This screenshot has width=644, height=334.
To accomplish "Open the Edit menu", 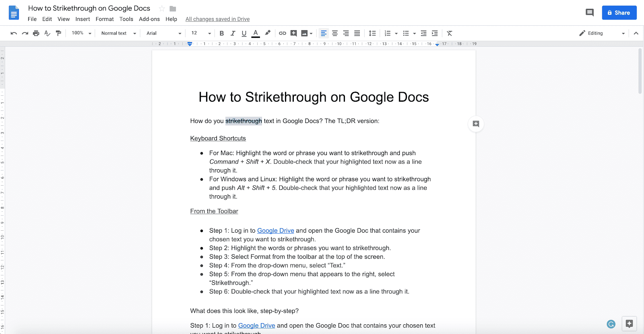I will pos(47,19).
